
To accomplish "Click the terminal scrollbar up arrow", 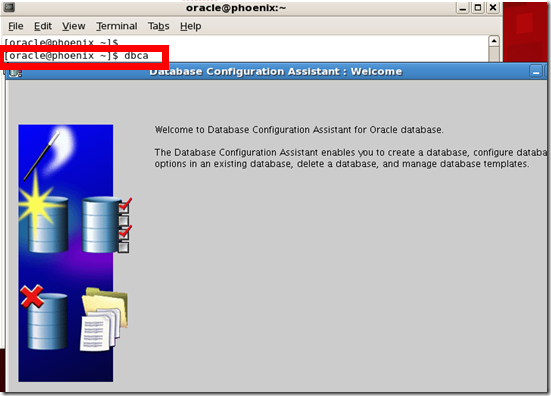I will tap(494, 41).
